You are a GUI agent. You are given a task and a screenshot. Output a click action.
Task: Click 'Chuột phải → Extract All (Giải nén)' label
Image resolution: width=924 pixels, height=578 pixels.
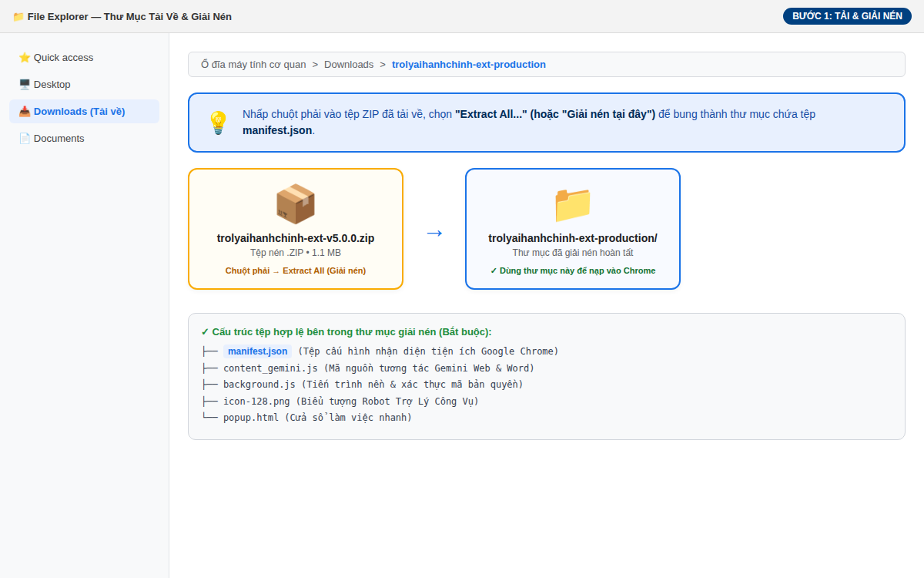coord(296,271)
